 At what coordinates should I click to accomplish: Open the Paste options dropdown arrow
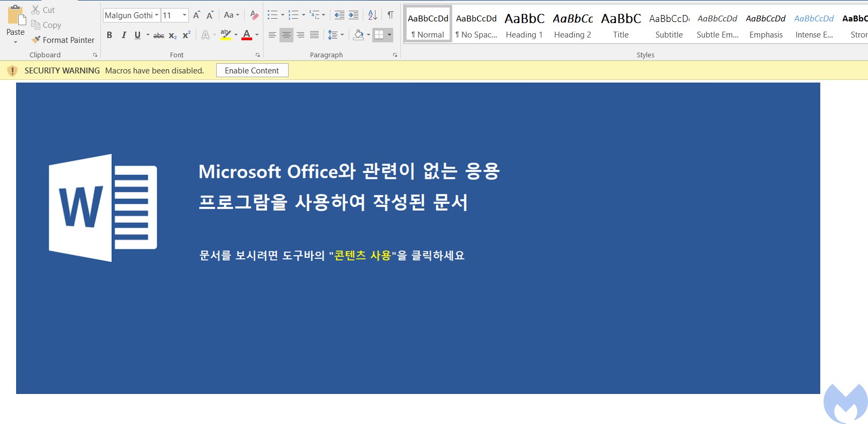tap(16, 42)
